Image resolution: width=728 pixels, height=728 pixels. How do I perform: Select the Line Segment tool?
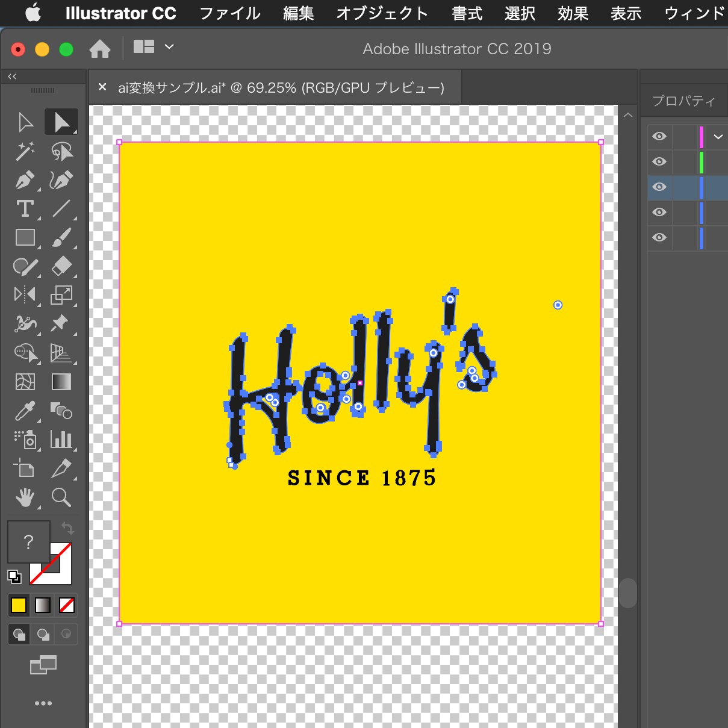click(61, 209)
